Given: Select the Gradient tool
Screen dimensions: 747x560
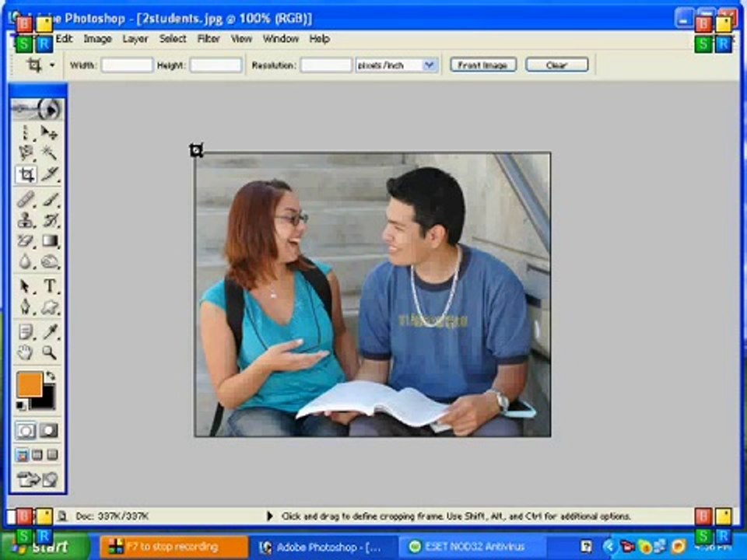Looking at the screenshot, I should click(49, 240).
